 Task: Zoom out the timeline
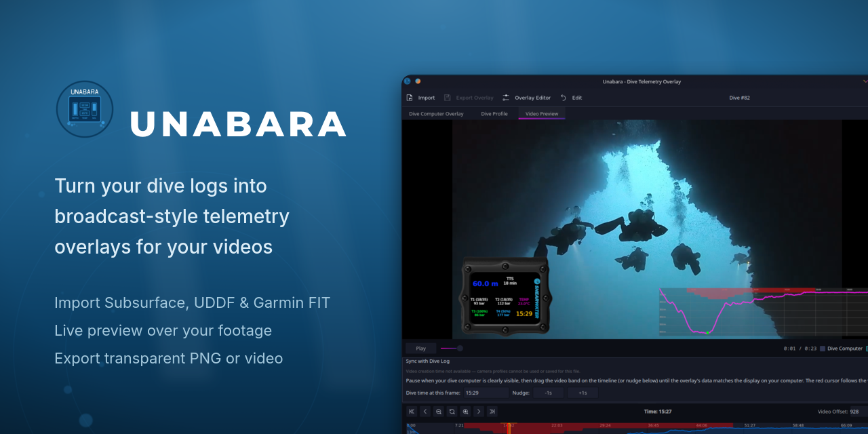pyautogui.click(x=439, y=411)
